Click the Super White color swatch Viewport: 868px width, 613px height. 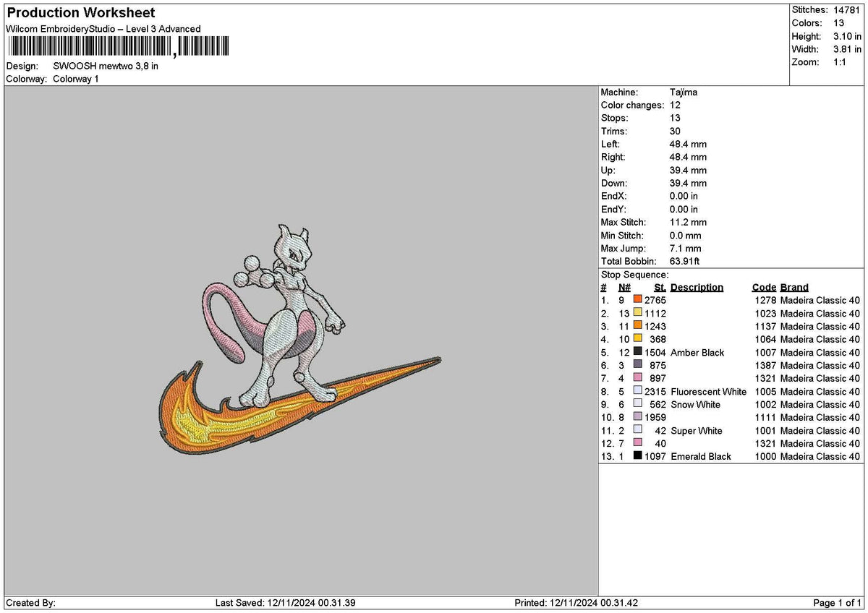point(637,429)
